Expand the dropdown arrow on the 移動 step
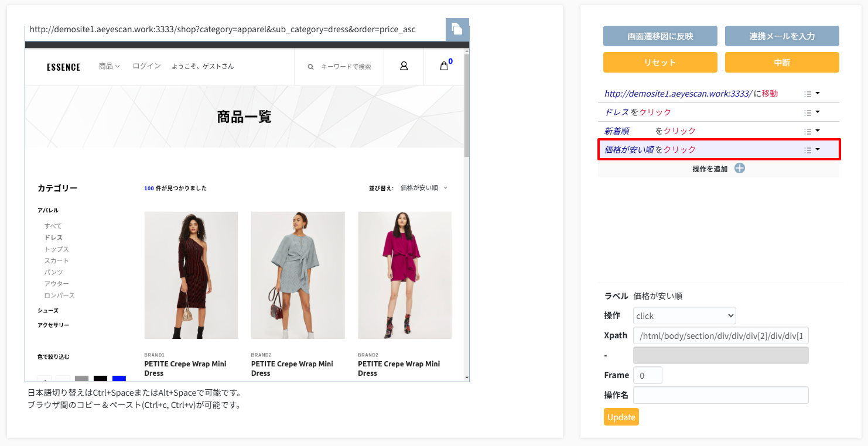 pos(818,94)
